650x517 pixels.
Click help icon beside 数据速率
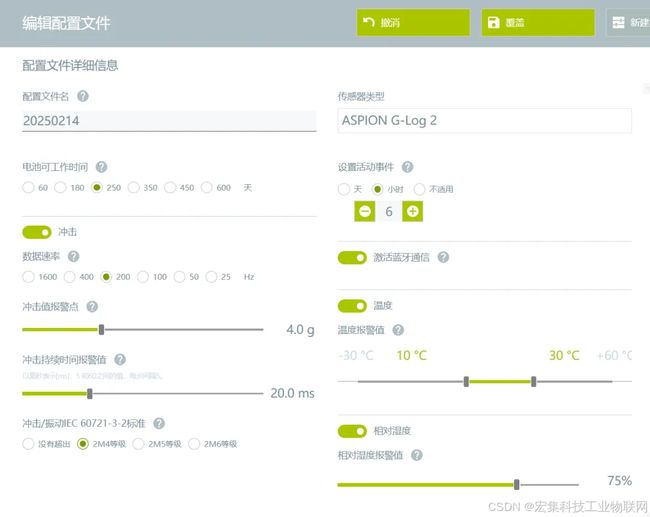[x=73, y=257]
